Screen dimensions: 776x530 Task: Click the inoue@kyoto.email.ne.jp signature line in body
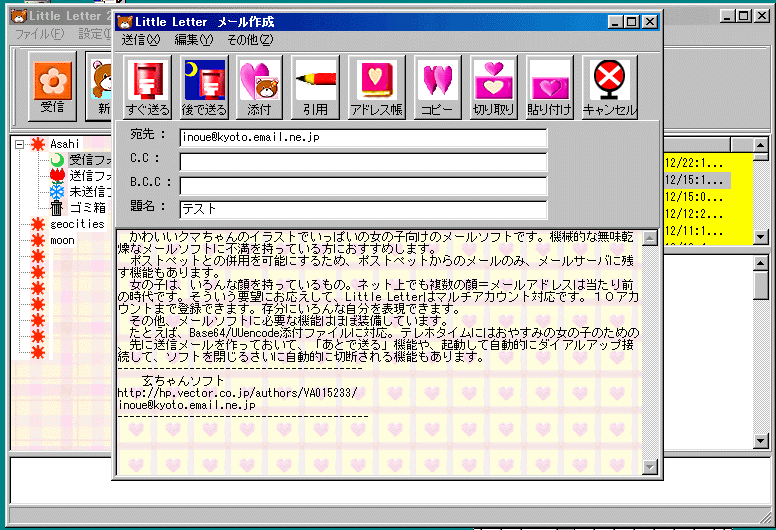187,405
